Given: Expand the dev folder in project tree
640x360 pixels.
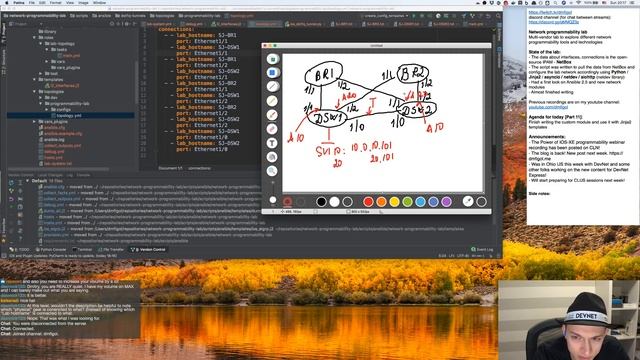Looking at the screenshot, I should pyautogui.click(x=41, y=98).
